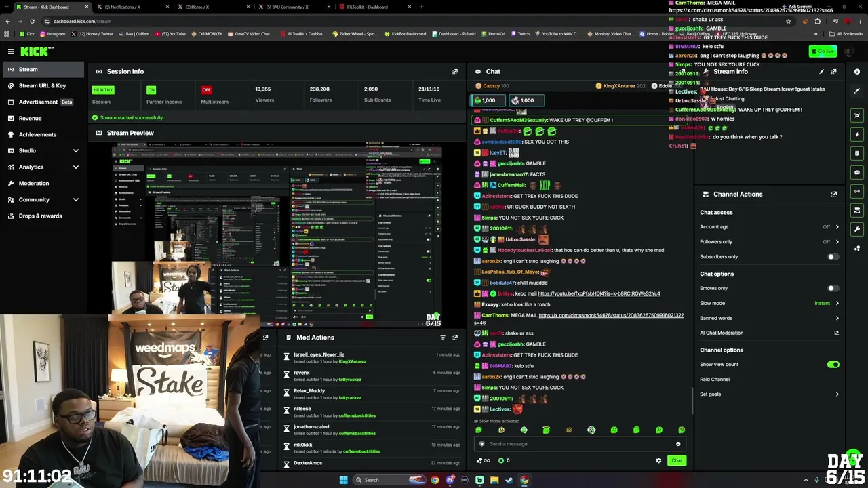The image size is (868, 488).
Task: Switch to BAU Community / X tab
Action: tap(295, 7)
